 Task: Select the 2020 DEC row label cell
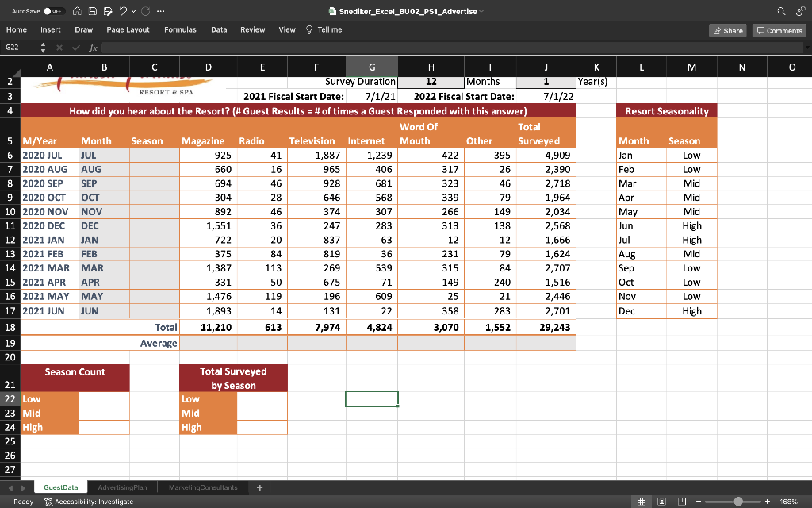tap(50, 225)
